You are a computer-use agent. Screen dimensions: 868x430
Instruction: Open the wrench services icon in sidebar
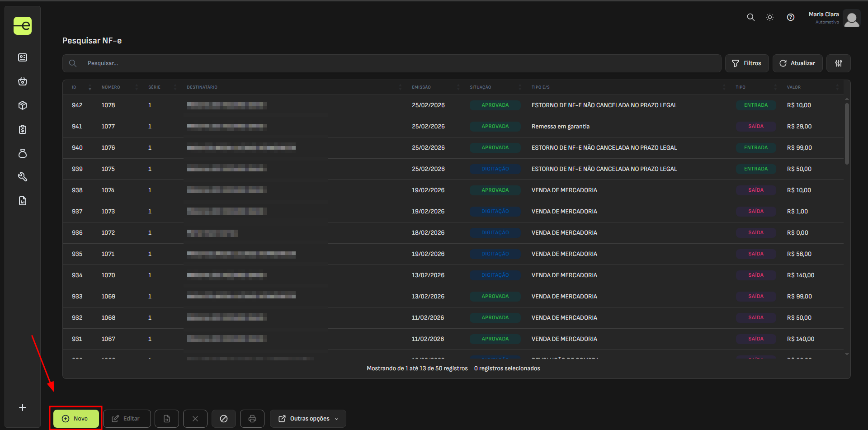pos(23,177)
